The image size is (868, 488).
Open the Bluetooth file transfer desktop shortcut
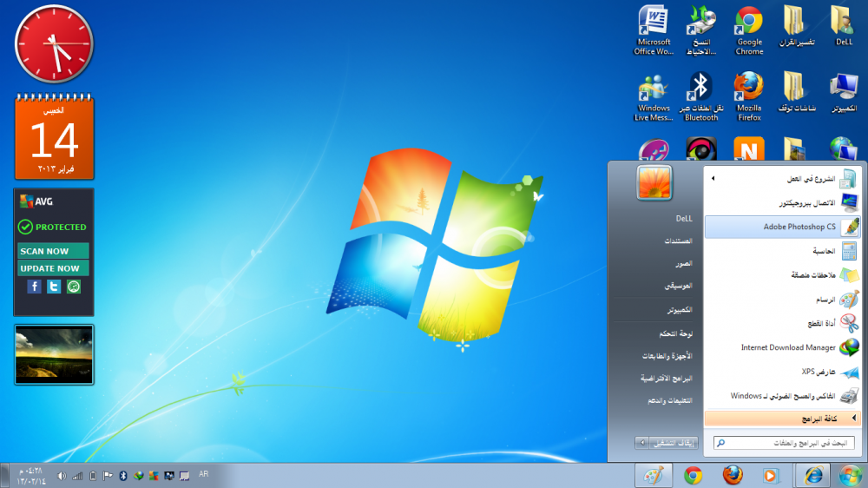pyautogui.click(x=700, y=96)
